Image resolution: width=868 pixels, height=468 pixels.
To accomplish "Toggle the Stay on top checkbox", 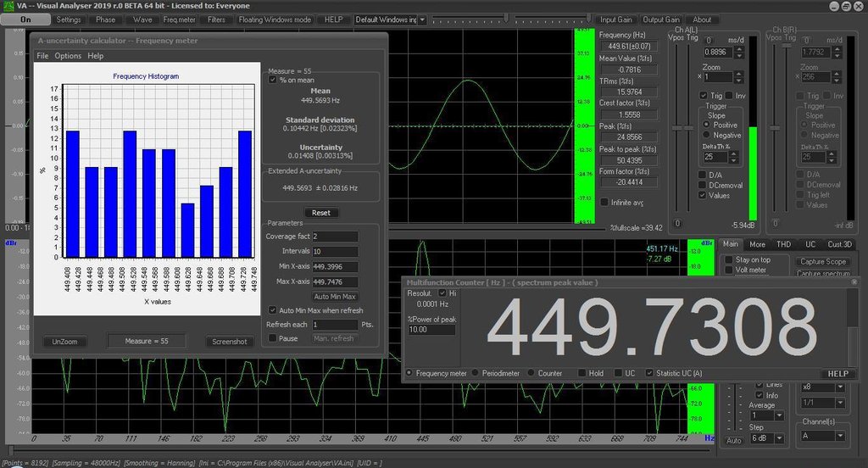I will [729, 259].
